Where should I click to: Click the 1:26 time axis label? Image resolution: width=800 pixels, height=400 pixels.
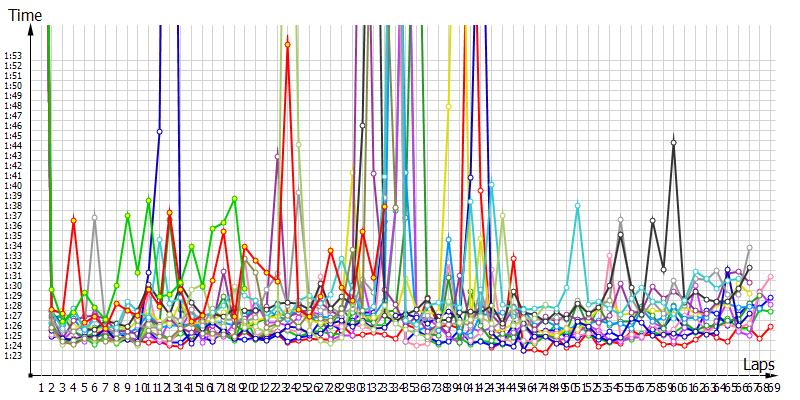click(x=13, y=326)
